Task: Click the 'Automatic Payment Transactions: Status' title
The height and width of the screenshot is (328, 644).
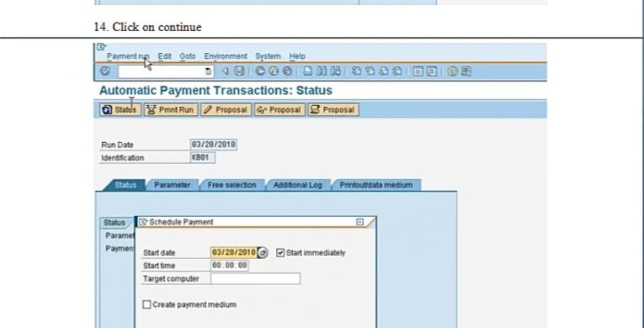Action: tap(216, 90)
